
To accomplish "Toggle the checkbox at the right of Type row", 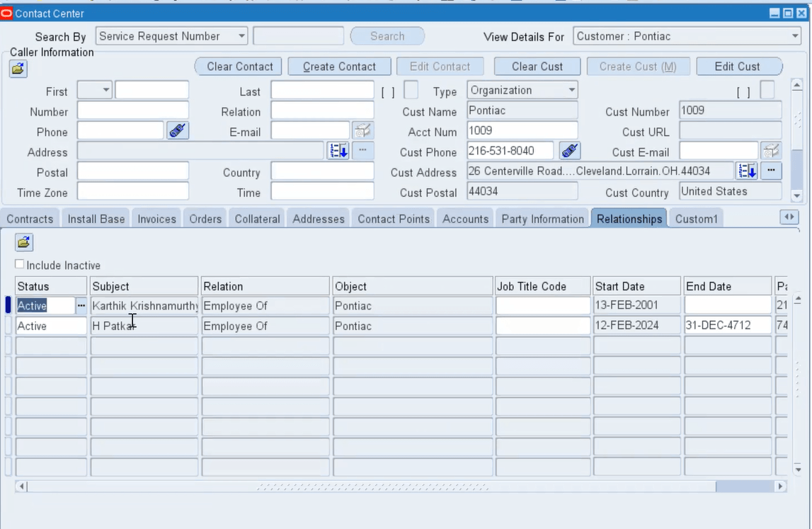I will [x=767, y=90].
